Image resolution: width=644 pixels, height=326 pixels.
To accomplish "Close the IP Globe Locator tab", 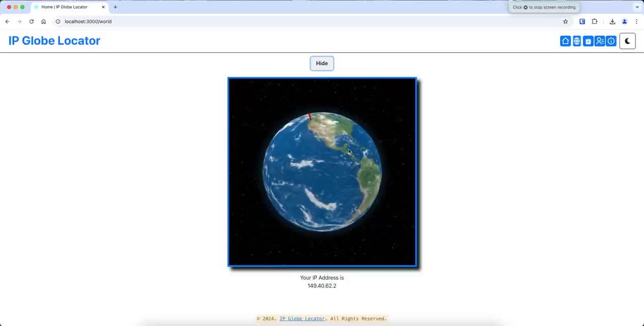I will tap(103, 7).
